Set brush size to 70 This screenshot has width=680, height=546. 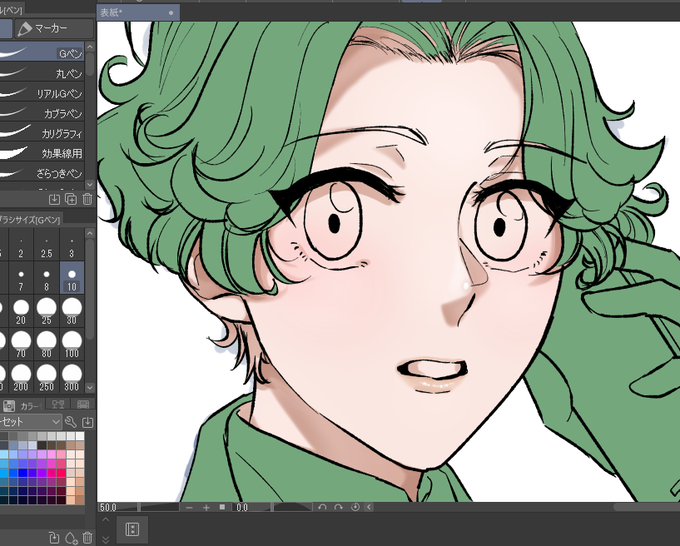21,344
